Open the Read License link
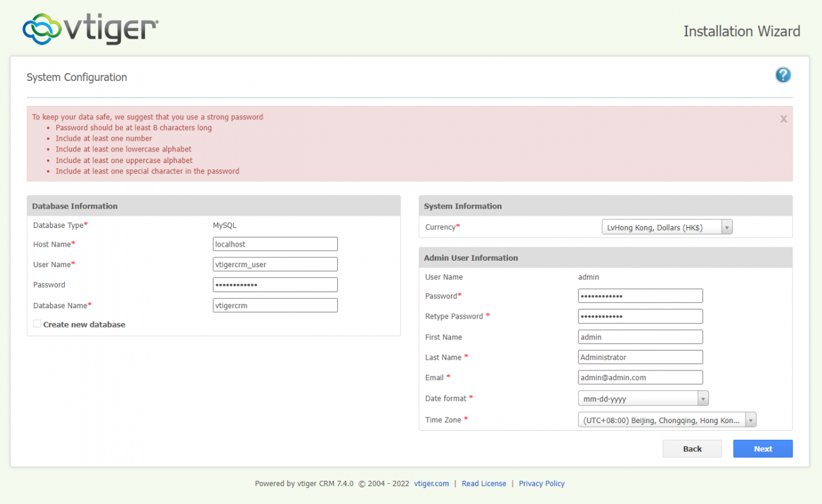The image size is (822, 504). (484, 483)
